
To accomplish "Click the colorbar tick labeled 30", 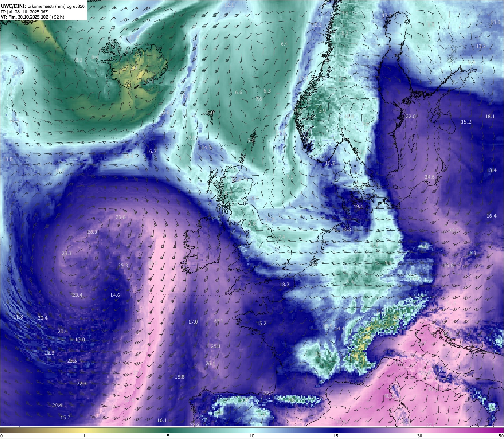I will click(x=420, y=436).
